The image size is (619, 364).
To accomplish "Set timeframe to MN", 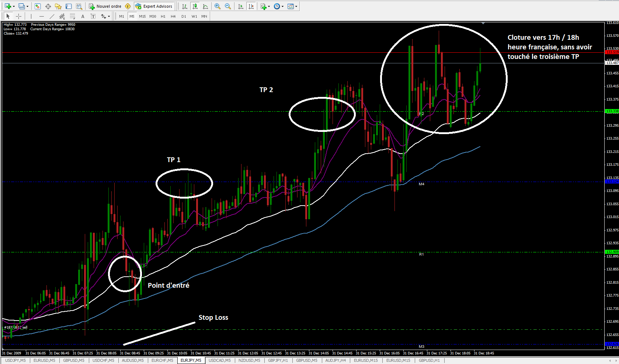I will pos(204,16).
